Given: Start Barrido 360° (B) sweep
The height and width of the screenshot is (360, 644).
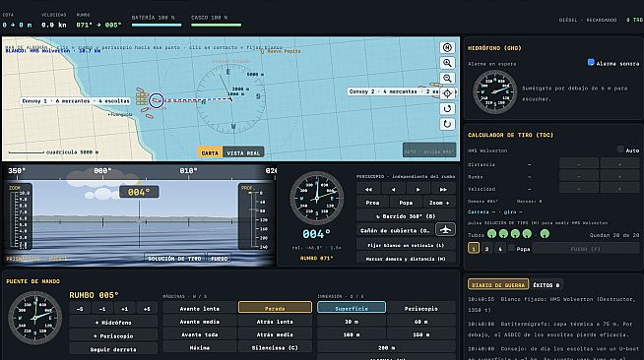Looking at the screenshot, I should 406,215.
